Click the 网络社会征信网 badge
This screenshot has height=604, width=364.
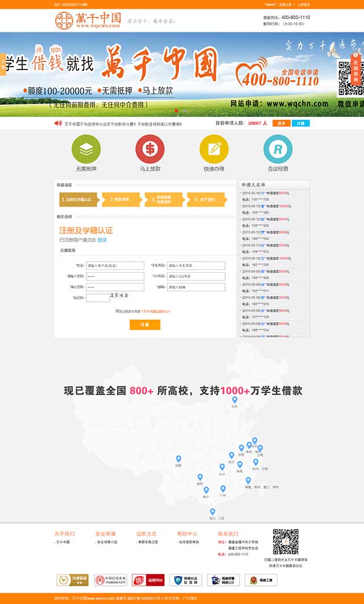186,580
